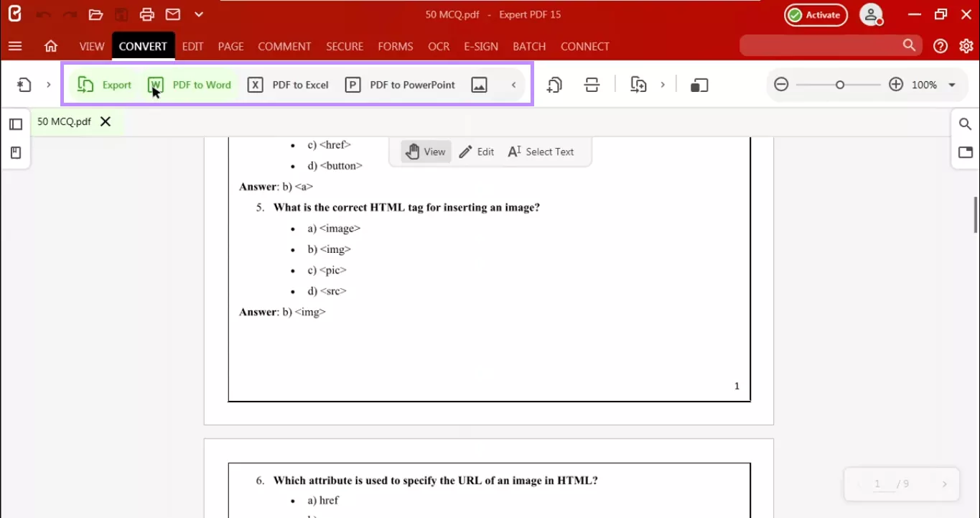Print the document via the printer icon
Viewport: 980px width, 518px height.
(147, 14)
